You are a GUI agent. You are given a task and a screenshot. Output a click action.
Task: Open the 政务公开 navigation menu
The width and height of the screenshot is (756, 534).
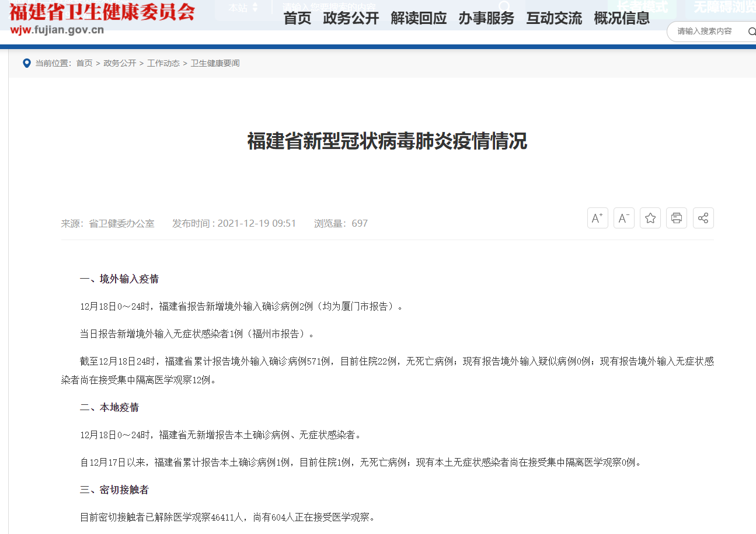351,18
